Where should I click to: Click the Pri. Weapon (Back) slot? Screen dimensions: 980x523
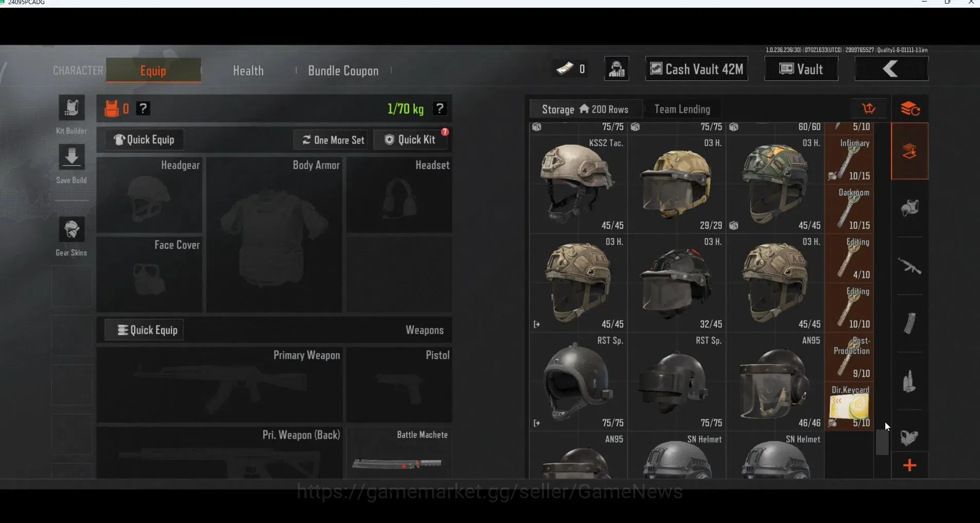click(x=220, y=452)
